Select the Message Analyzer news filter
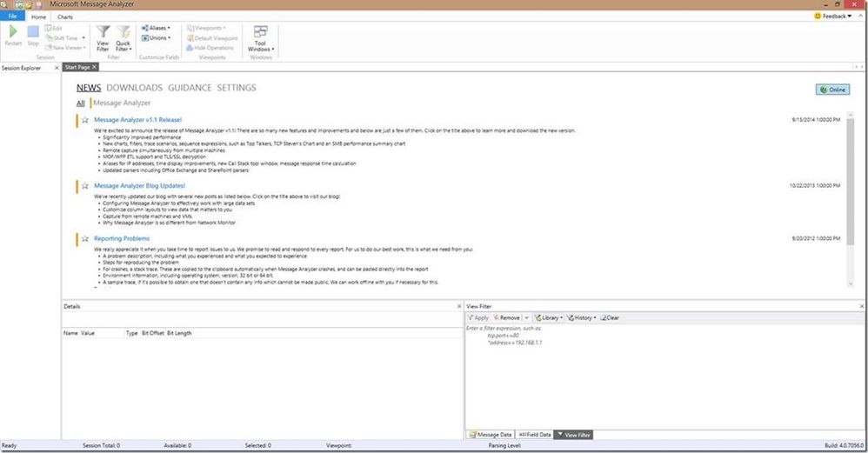The width and height of the screenshot is (868, 453). [122, 103]
